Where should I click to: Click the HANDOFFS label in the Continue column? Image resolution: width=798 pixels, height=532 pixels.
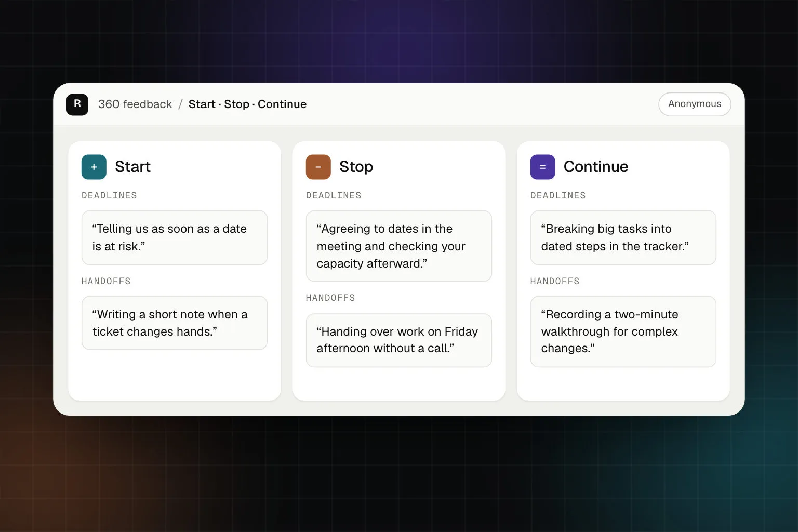pyautogui.click(x=555, y=281)
